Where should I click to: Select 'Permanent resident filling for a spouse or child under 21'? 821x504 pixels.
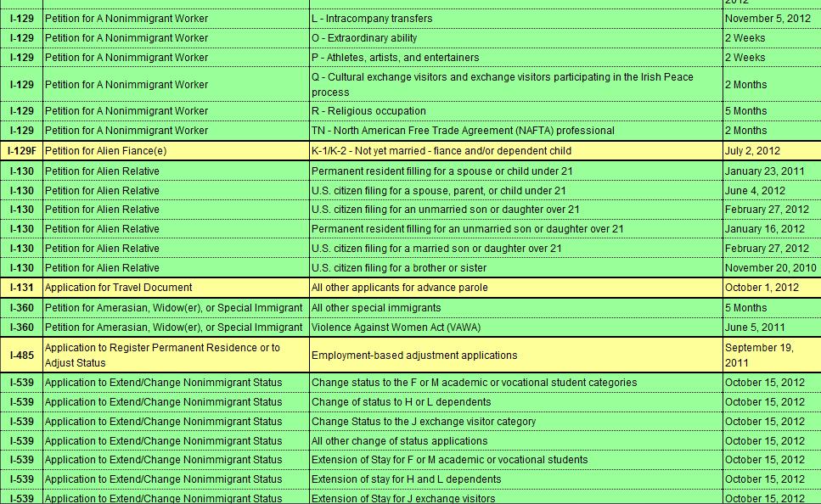(515, 171)
